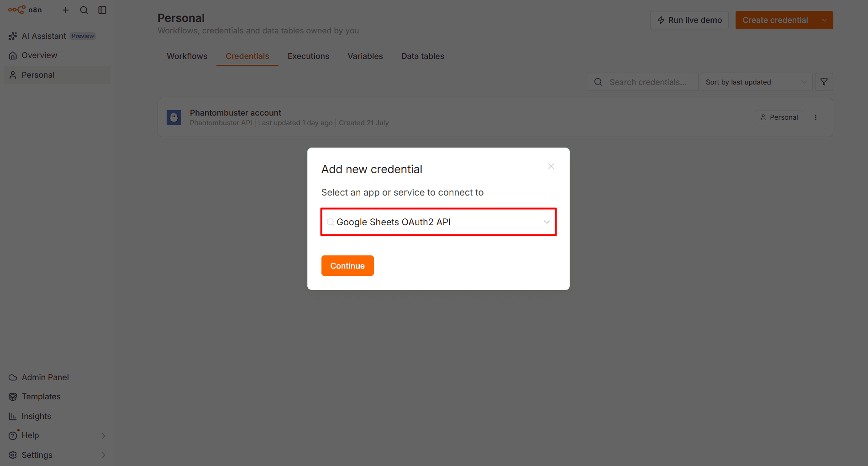Click the plus icon in sidebar header
The height and width of the screenshot is (466, 868).
coord(66,10)
